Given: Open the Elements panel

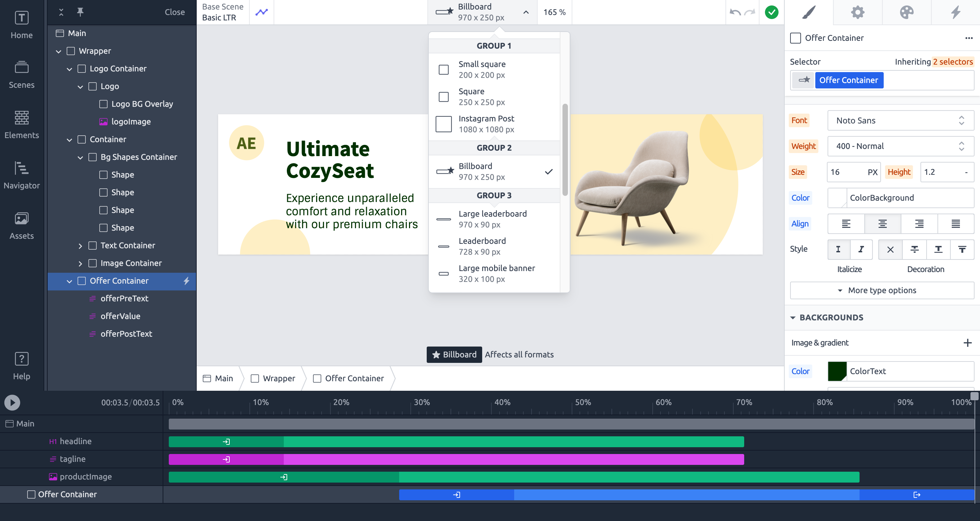Looking at the screenshot, I should [x=21, y=125].
